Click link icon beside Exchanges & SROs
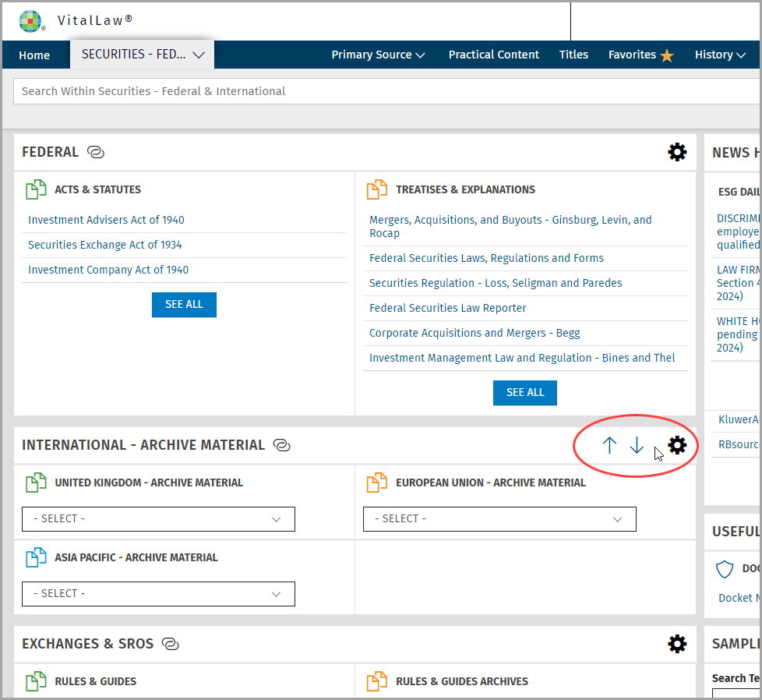The image size is (762, 700). pyautogui.click(x=170, y=644)
